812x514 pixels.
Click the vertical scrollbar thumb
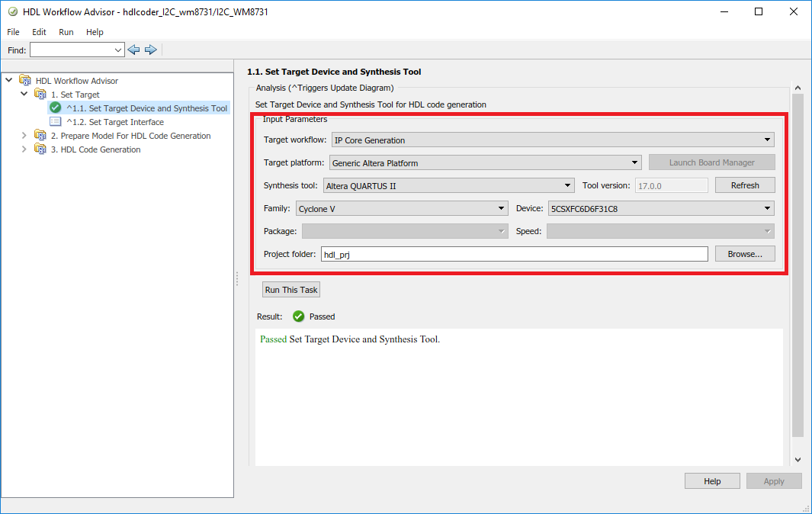click(x=798, y=265)
